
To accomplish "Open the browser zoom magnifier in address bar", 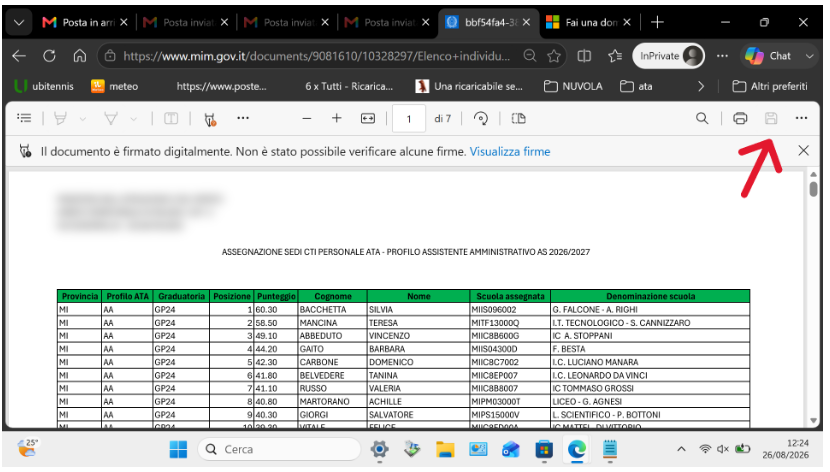I will [x=529, y=56].
